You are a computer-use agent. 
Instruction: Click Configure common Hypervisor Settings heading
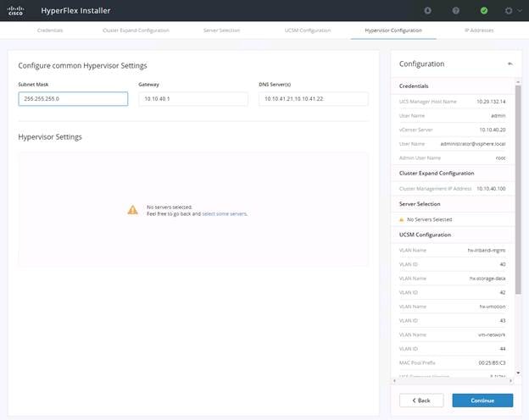tap(83, 65)
